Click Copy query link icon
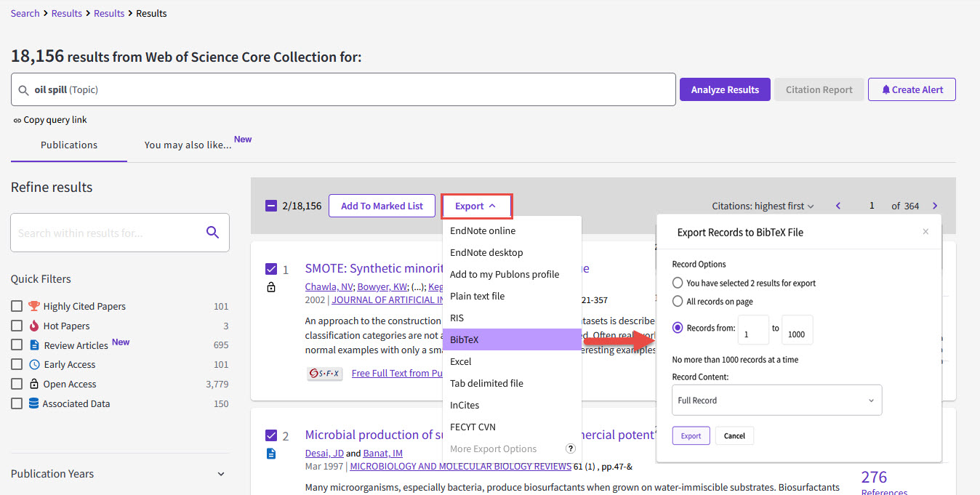The image size is (980, 495). coord(17,120)
